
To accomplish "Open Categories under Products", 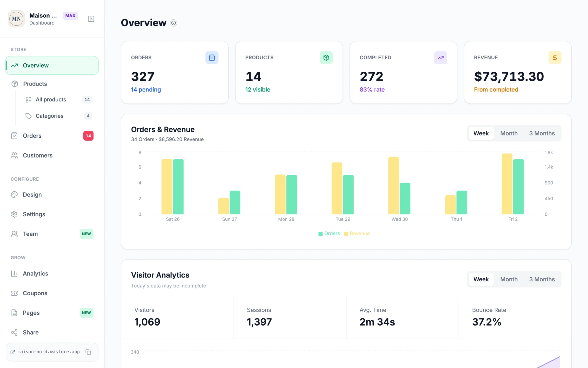I will [59, 116].
